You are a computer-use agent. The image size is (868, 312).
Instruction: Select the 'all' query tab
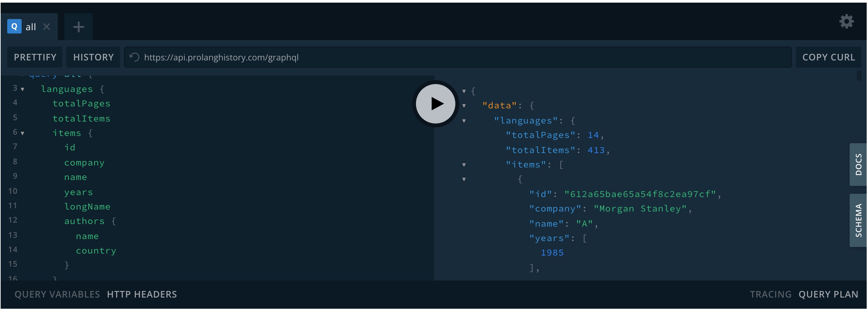pos(31,27)
